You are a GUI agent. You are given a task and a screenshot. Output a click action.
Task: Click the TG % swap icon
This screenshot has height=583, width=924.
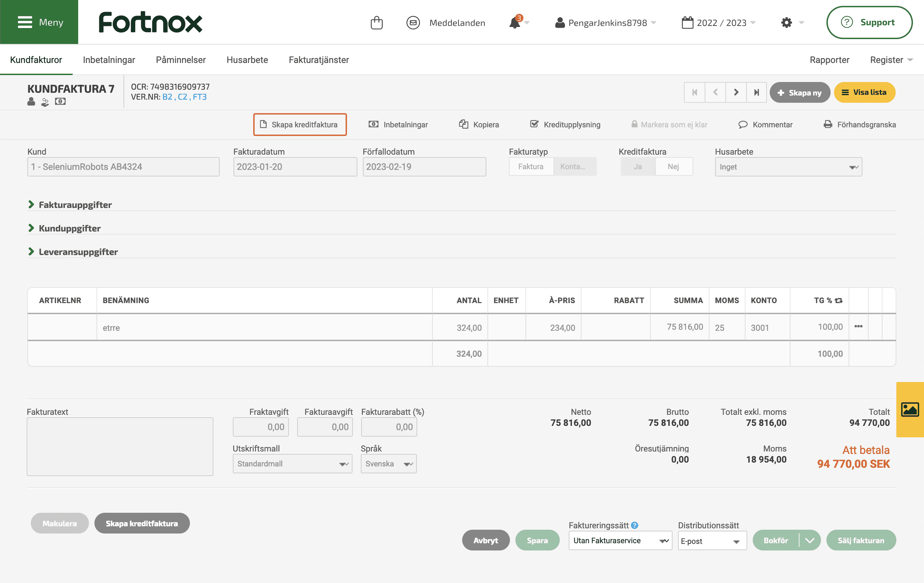pos(839,301)
